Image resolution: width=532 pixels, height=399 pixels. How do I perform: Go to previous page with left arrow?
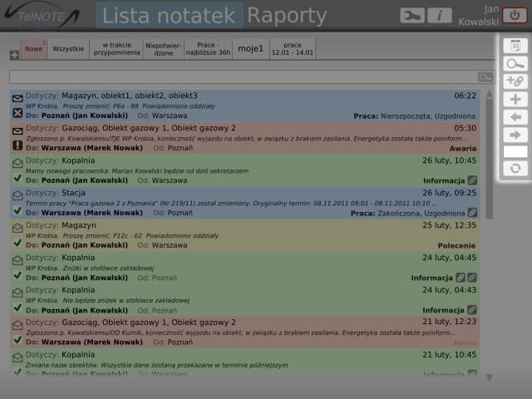point(515,117)
